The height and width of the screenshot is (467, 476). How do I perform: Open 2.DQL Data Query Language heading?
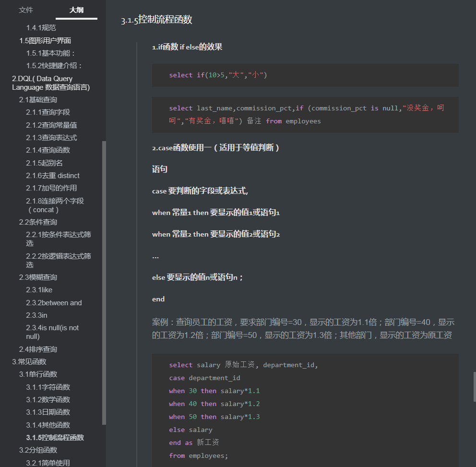pyautogui.click(x=51, y=83)
